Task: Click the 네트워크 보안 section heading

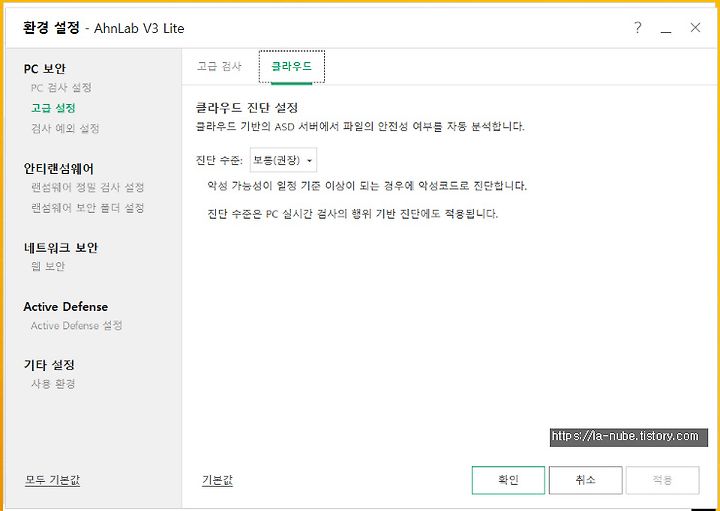Action: 60,248
